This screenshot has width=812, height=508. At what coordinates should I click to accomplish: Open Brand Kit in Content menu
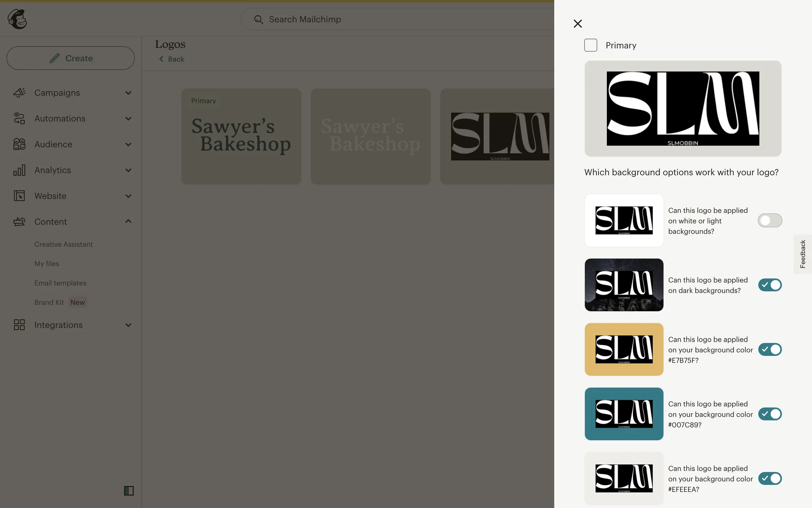(x=49, y=302)
